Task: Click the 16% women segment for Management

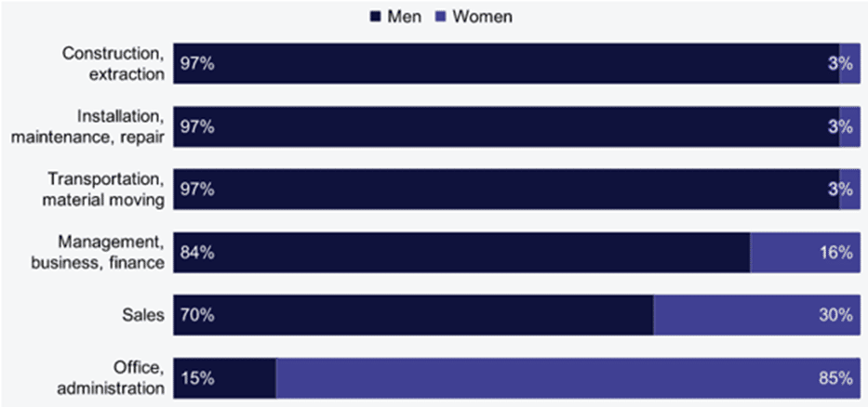Action: 806,252
